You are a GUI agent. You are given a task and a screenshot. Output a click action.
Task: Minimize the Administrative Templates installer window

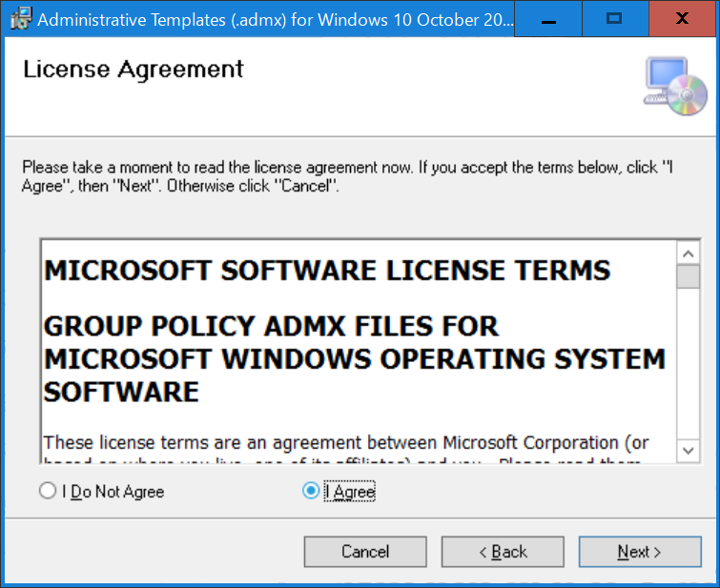click(x=547, y=18)
